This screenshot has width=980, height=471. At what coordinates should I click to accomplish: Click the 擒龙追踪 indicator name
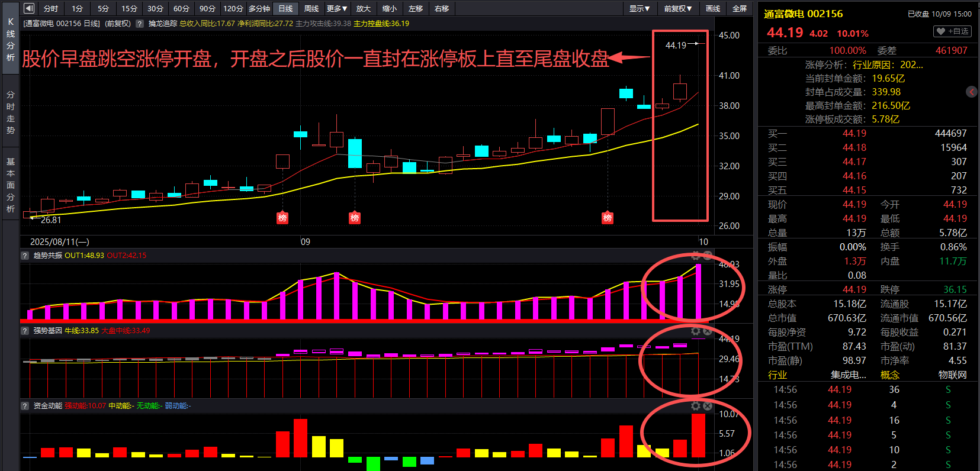[x=163, y=24]
